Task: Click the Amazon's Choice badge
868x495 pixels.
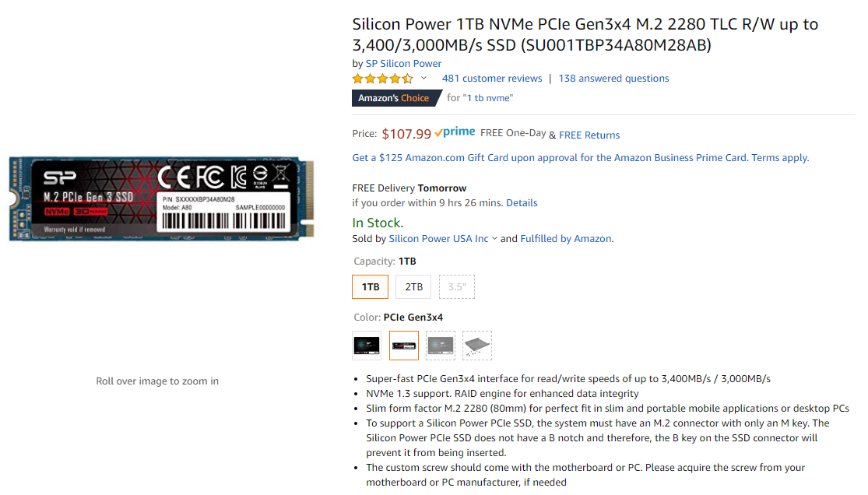Action: tap(397, 98)
